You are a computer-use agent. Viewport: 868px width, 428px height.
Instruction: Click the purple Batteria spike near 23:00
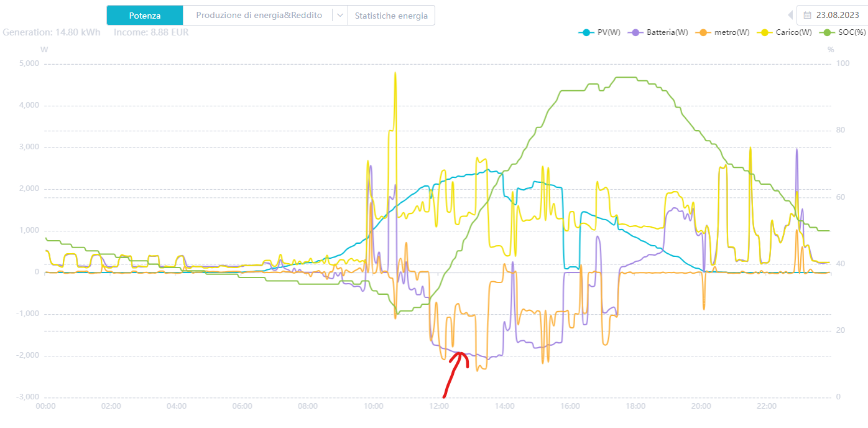point(796,151)
